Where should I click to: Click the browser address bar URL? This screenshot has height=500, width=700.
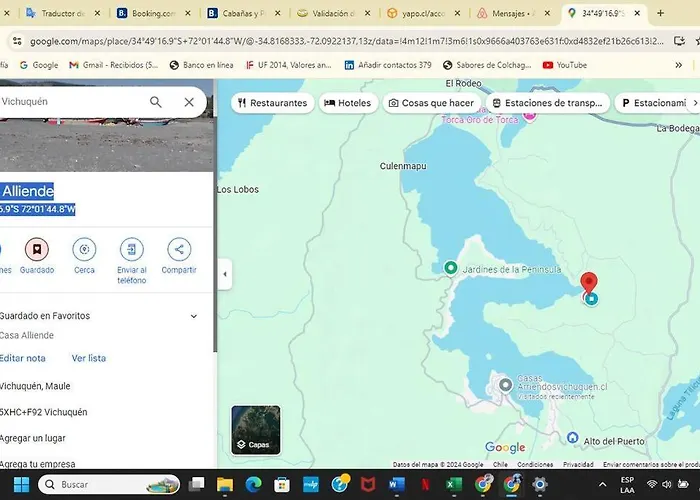click(346, 42)
